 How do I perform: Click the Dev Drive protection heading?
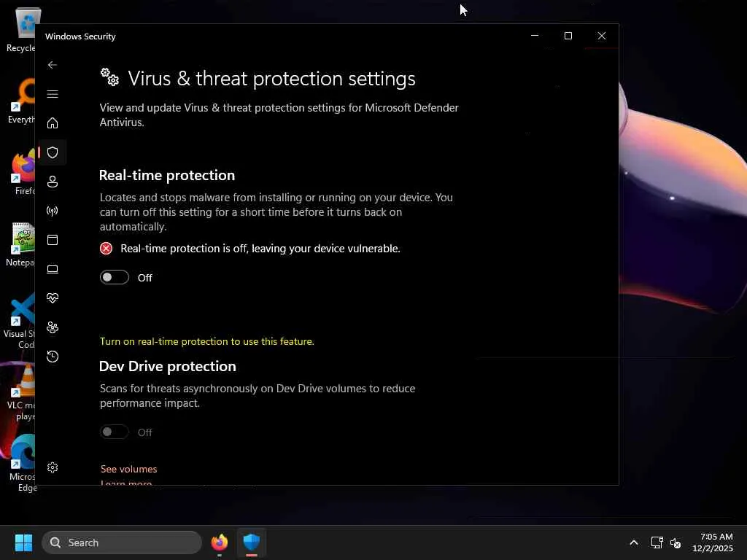167,366
